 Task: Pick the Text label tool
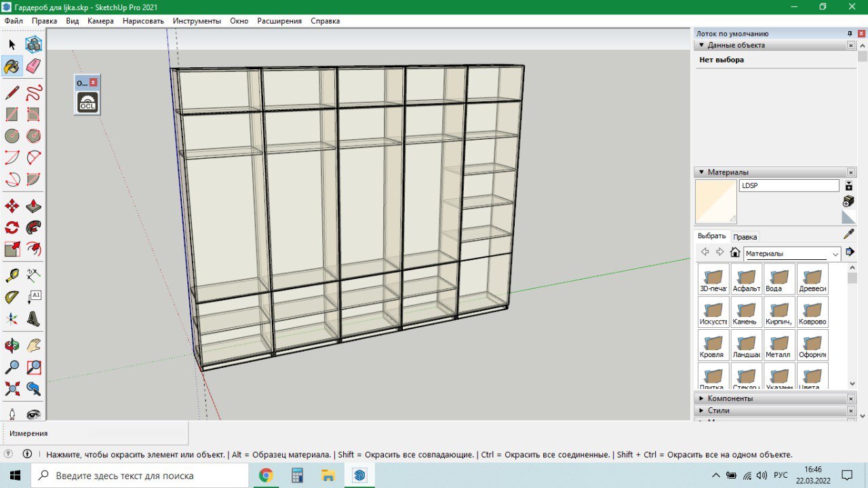[33, 297]
